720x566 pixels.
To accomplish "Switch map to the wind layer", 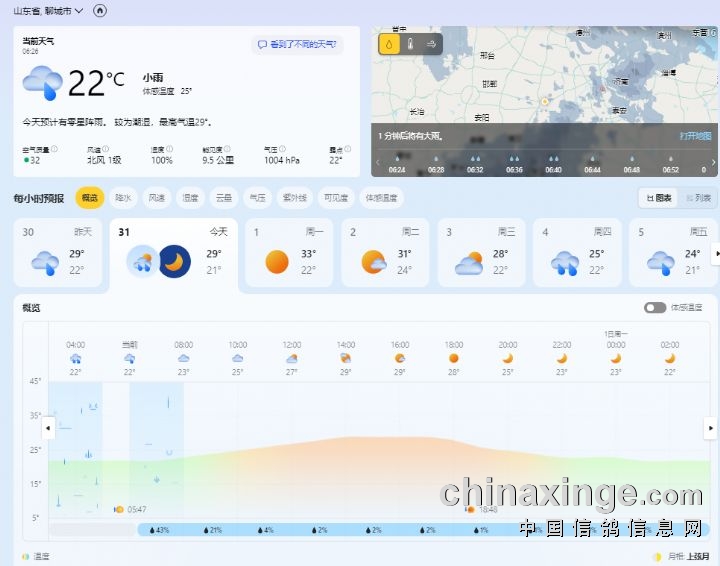I will click(431, 44).
